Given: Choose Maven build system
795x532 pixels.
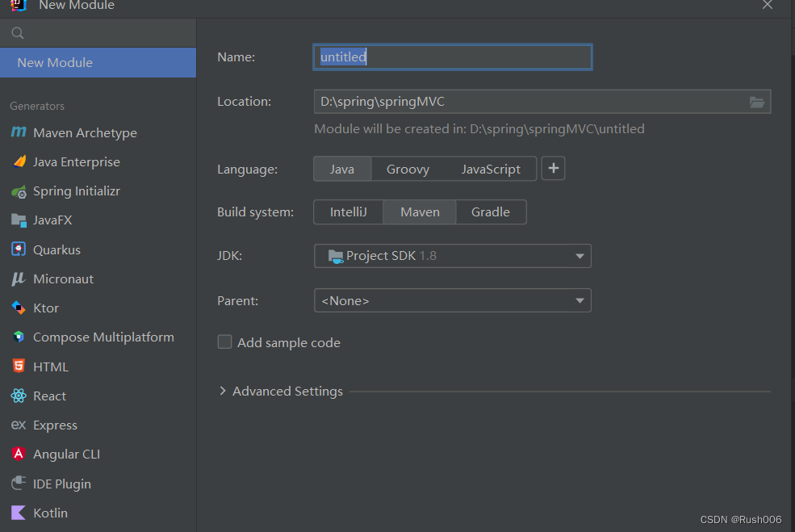Looking at the screenshot, I should (x=420, y=212).
